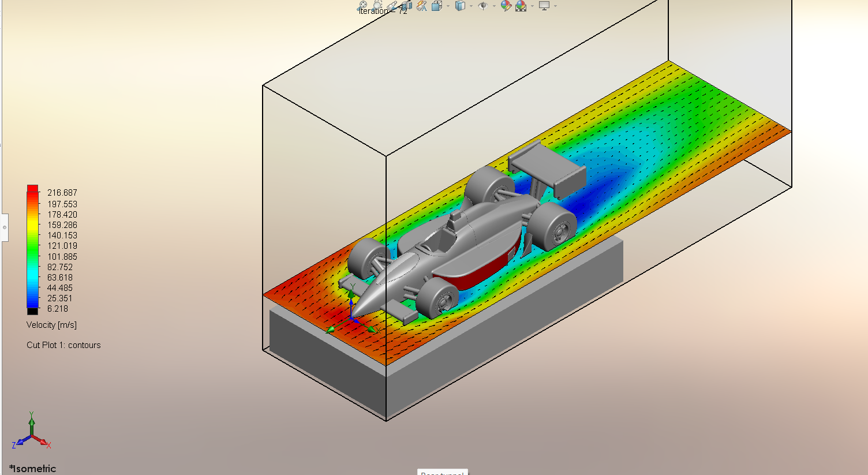Open Dynamic Annotation Views icon

(421, 6)
